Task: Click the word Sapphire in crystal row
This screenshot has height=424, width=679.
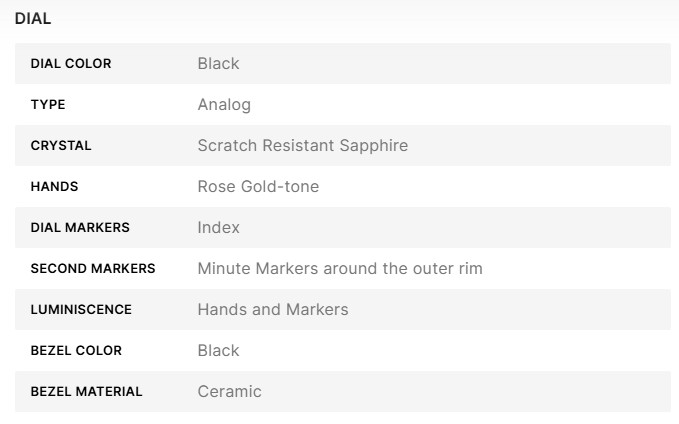Action: pos(372,146)
